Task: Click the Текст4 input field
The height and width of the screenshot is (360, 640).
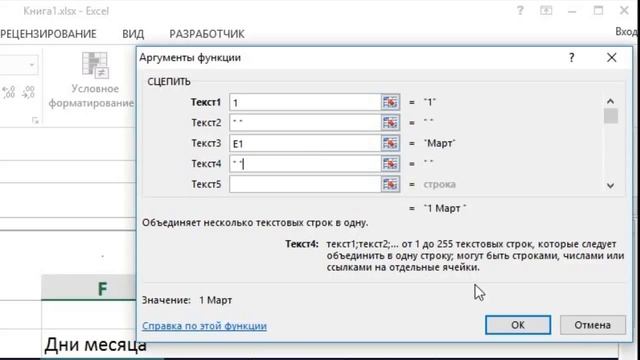Action: click(305, 164)
